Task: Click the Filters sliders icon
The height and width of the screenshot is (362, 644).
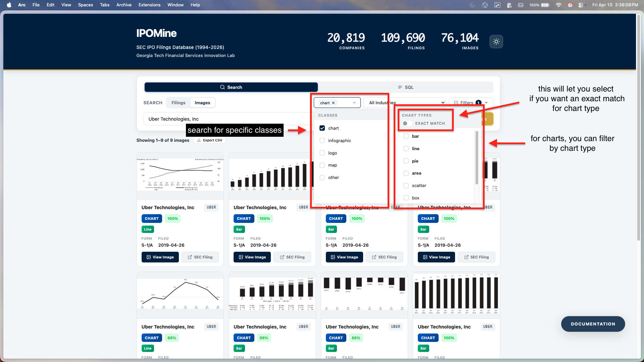Action: click(456, 103)
